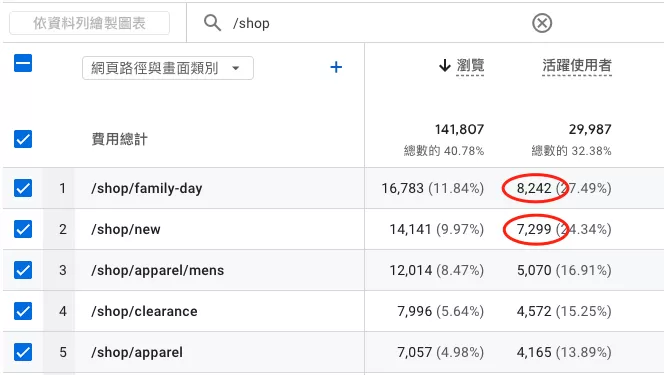
Task: Select the /shop/clearance page path
Action: tap(144, 312)
